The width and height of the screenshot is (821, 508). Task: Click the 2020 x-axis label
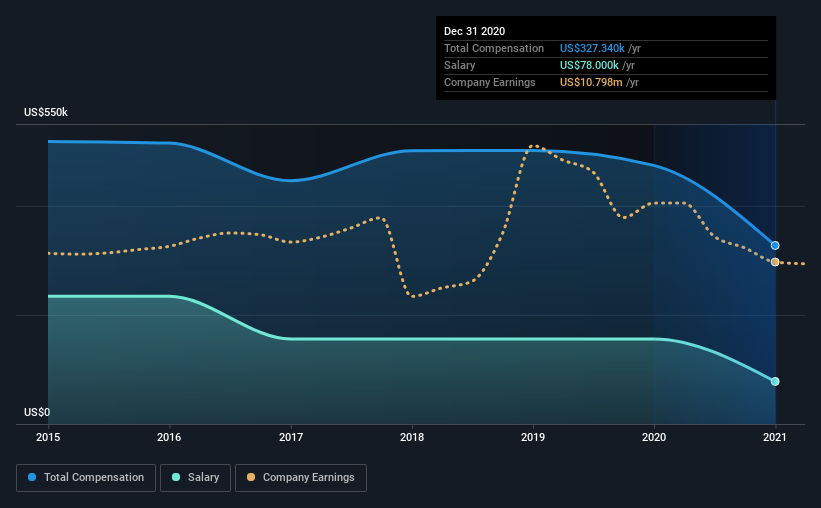click(654, 437)
